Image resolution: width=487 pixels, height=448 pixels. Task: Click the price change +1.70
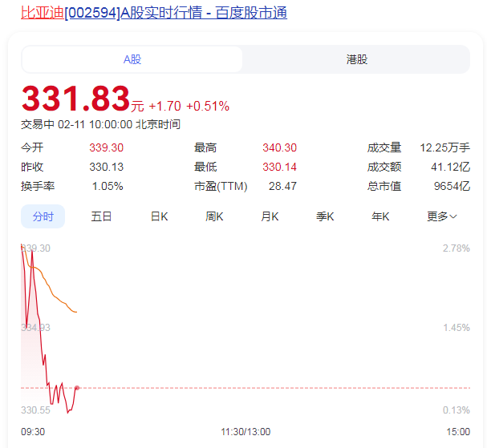tap(164, 106)
